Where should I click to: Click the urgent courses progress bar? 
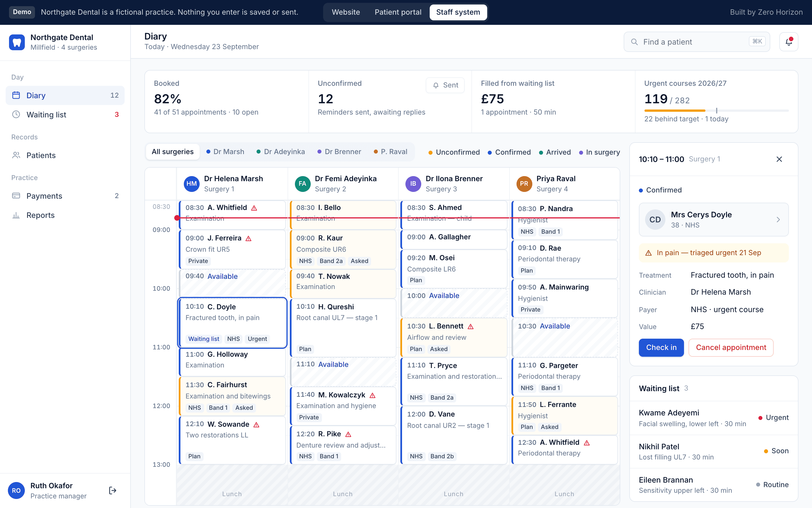pyautogui.click(x=716, y=111)
